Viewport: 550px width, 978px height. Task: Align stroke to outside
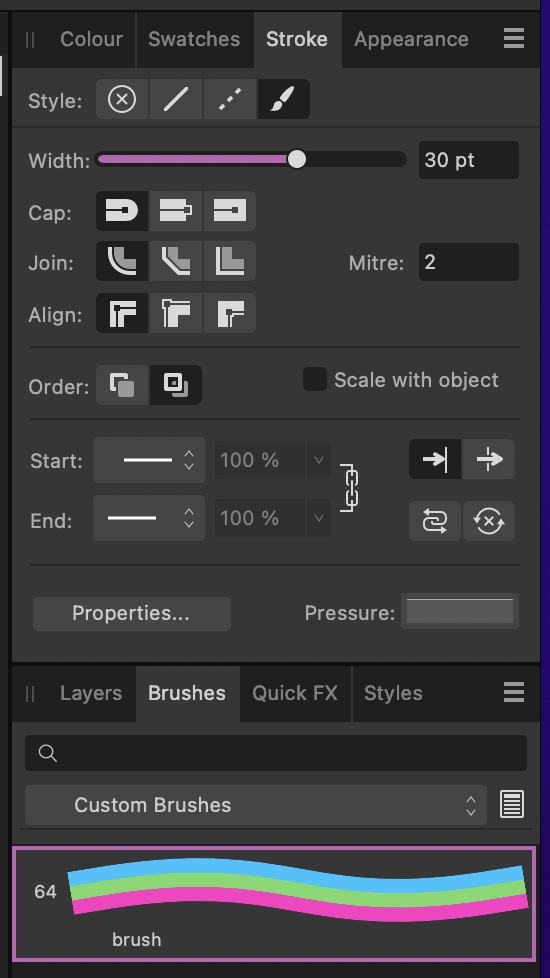pos(229,313)
